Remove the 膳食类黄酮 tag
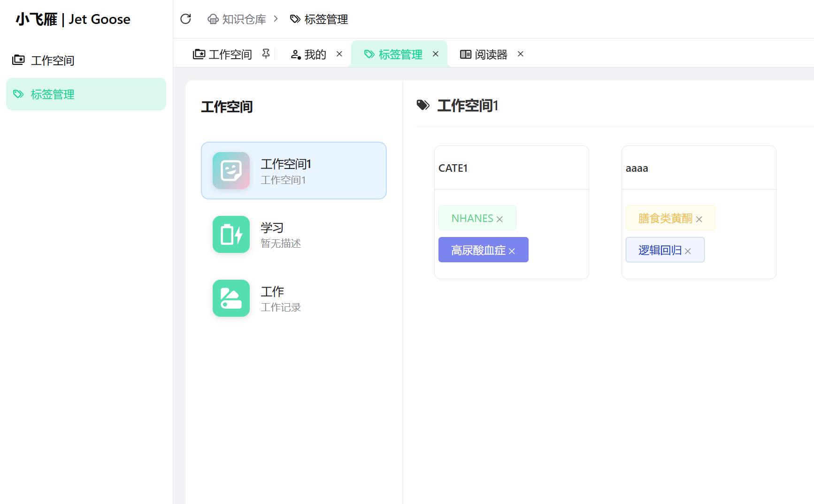814x504 pixels. tap(699, 219)
